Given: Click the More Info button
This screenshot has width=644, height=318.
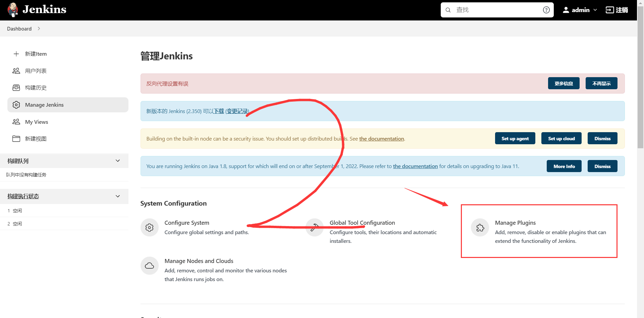Looking at the screenshot, I should coord(564,166).
